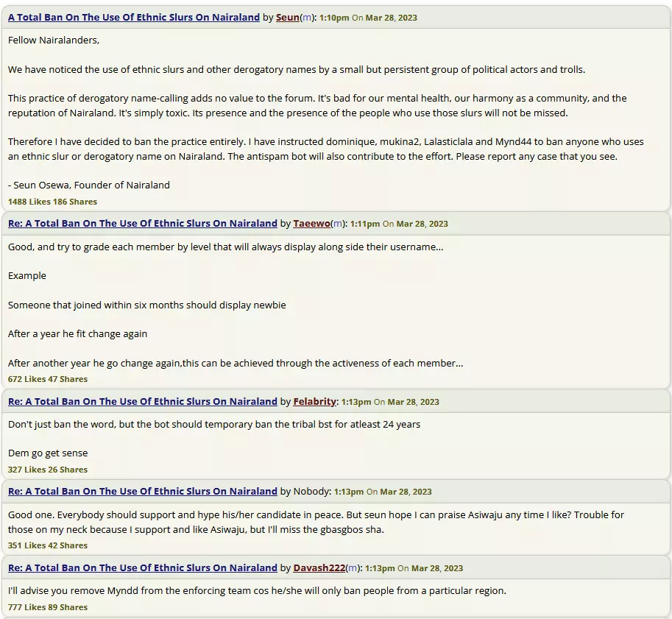Open the reply title link posted by Davash222

[143, 568]
